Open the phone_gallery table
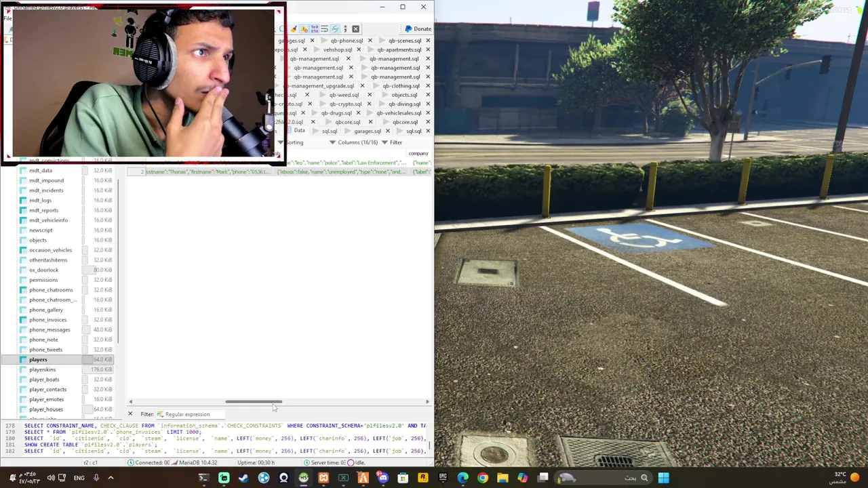 click(x=45, y=310)
